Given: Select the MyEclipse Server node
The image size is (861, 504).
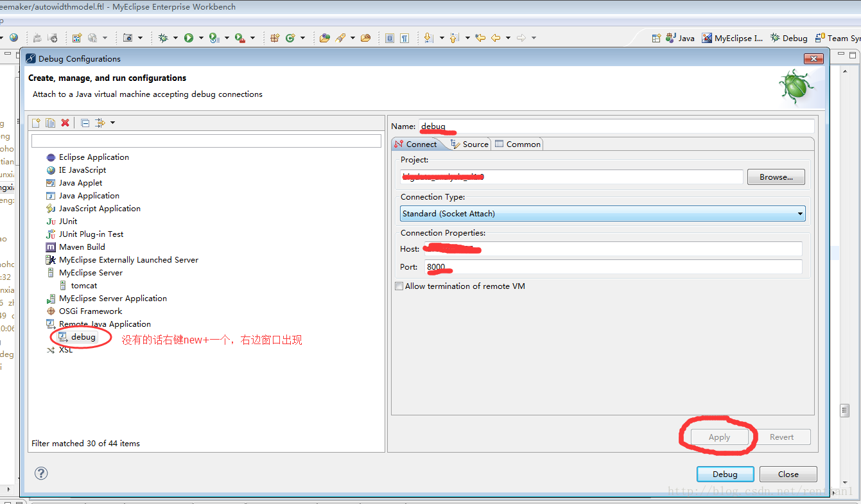Looking at the screenshot, I should coord(84,273).
